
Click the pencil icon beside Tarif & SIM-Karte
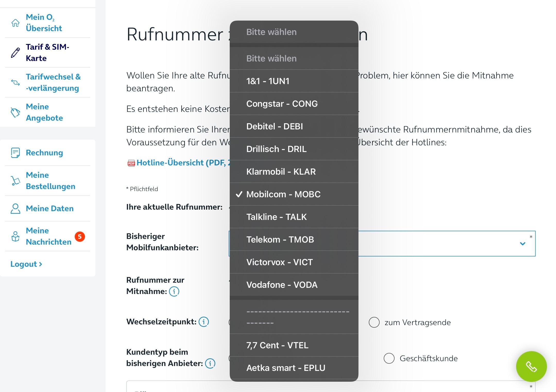coord(15,52)
